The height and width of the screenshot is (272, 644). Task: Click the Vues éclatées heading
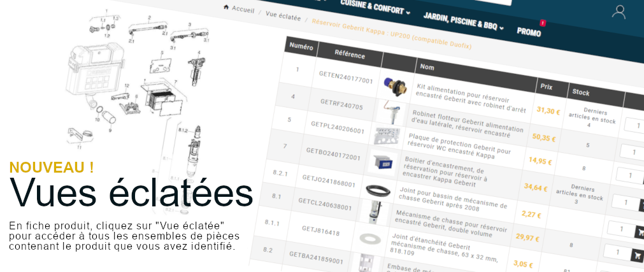click(131, 193)
